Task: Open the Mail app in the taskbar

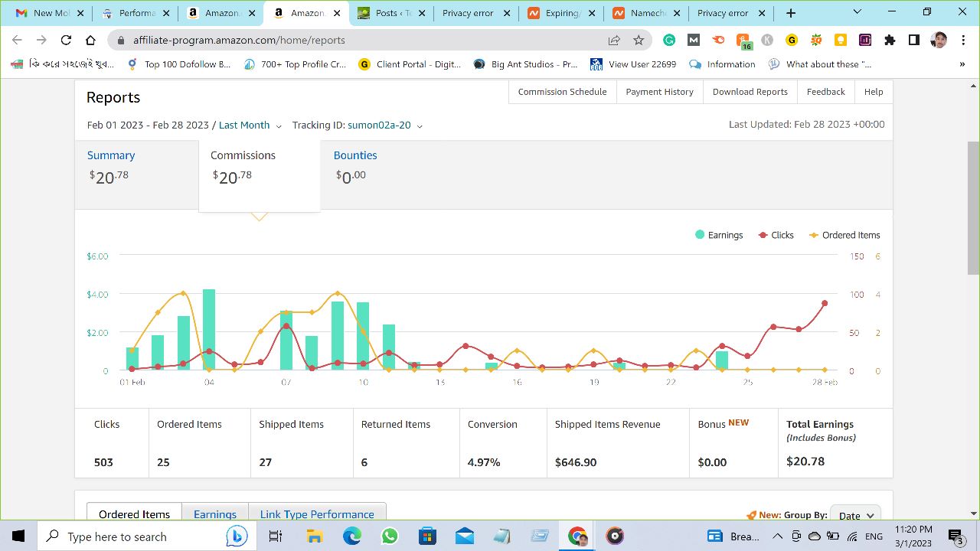Action: point(465,536)
